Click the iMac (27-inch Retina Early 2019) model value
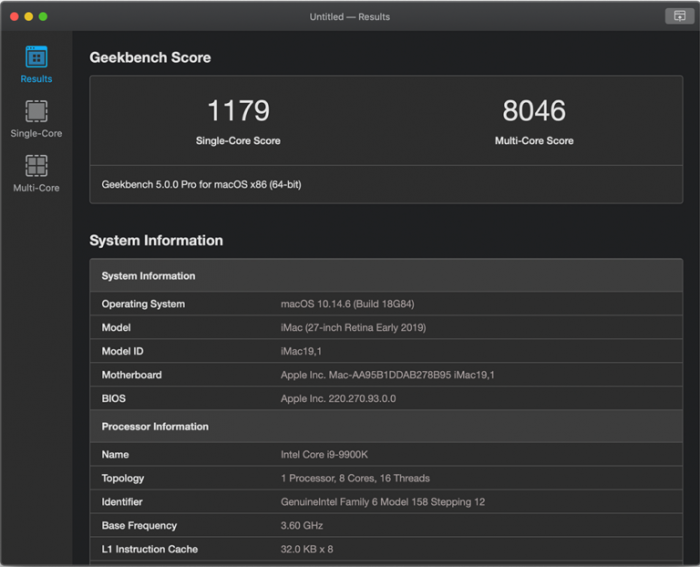The image size is (700, 567). [x=356, y=328]
